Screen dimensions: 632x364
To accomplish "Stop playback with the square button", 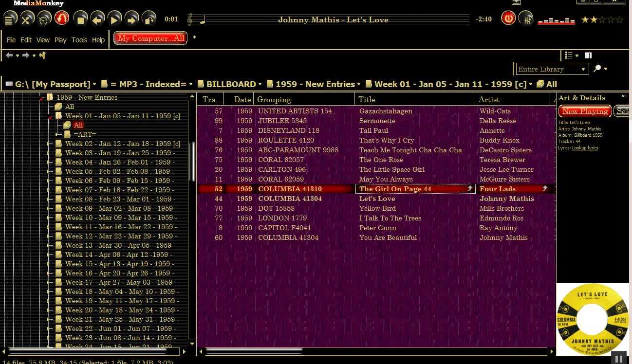I will coord(81,19).
